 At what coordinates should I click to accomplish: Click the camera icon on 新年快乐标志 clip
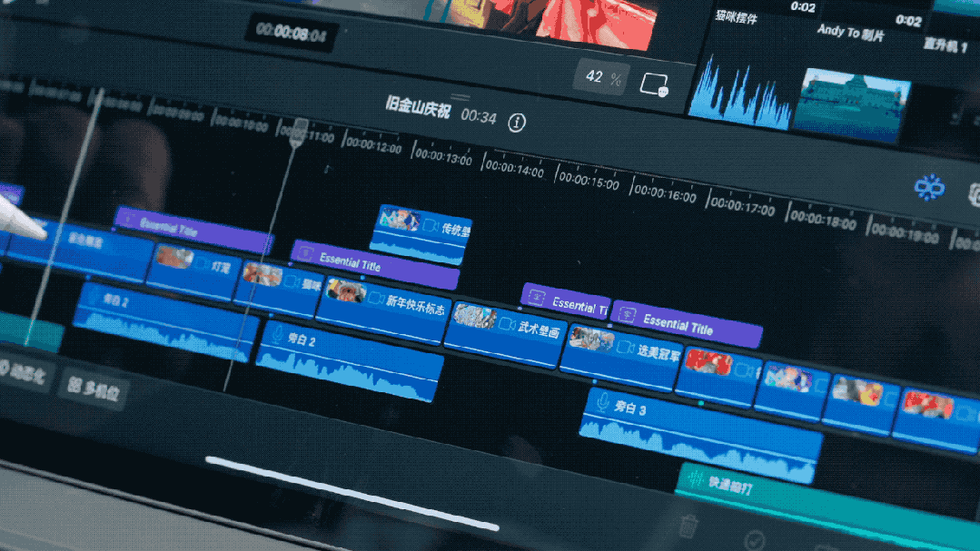coord(376,298)
